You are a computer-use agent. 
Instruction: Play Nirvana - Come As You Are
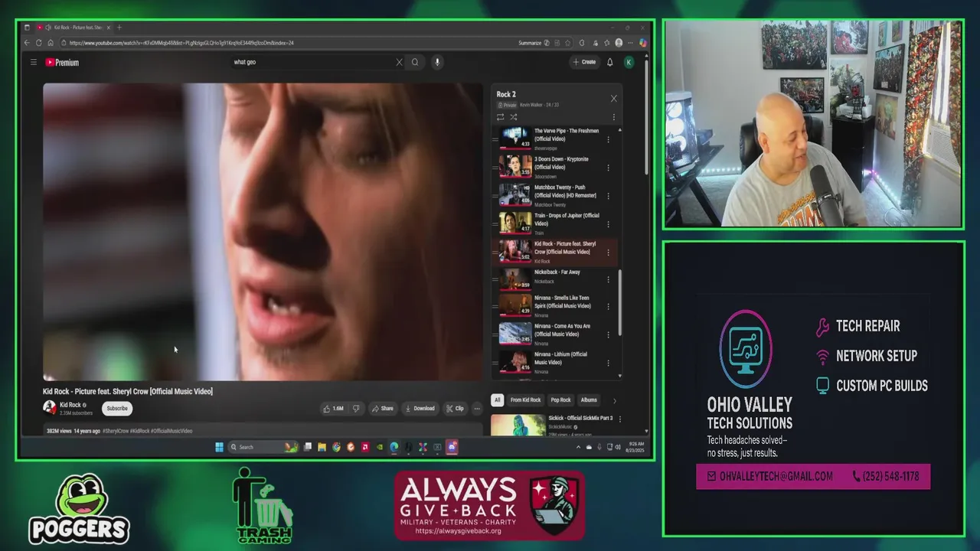(x=557, y=334)
